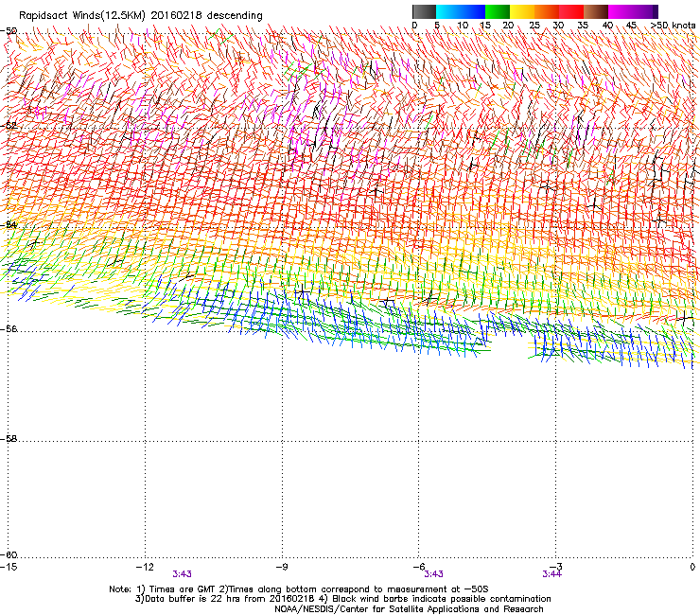
Task: Click the note line 'Times are GMT'
Action: click(x=299, y=589)
